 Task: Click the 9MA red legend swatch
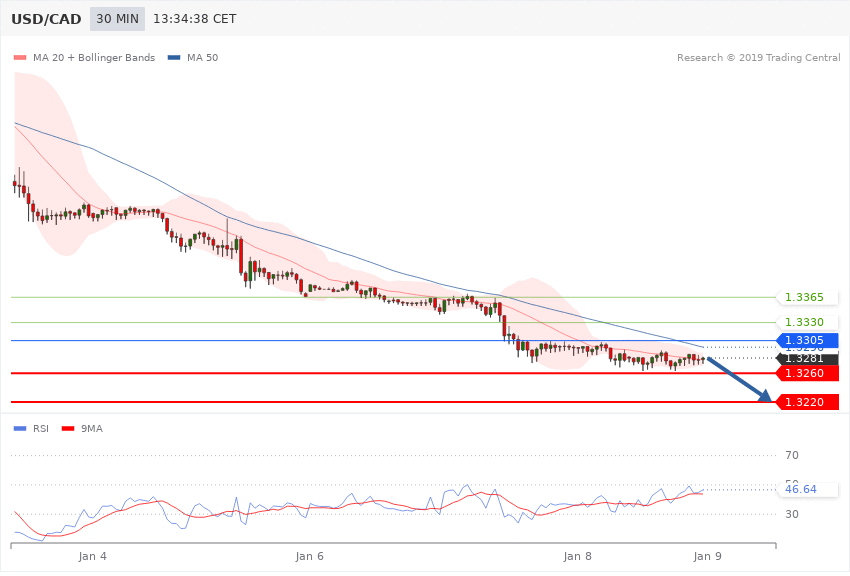point(68,429)
